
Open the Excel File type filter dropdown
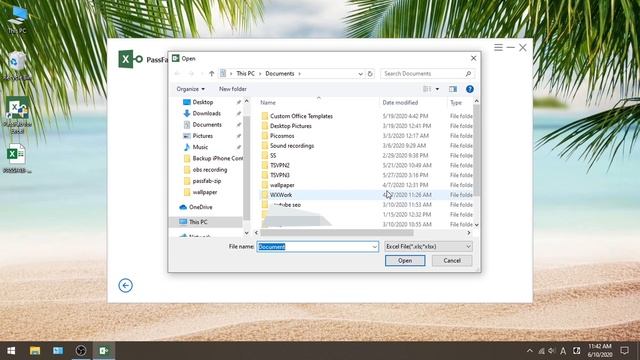428,247
